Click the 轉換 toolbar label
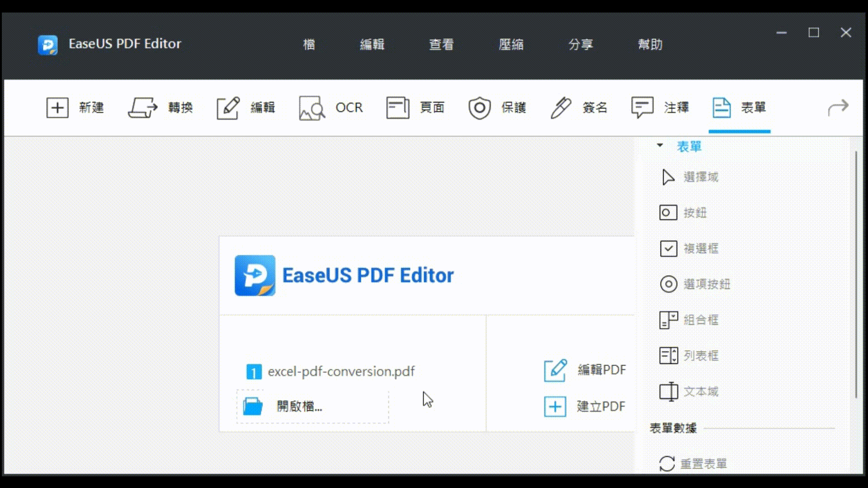Screen dimensions: 868x488 tap(180, 108)
